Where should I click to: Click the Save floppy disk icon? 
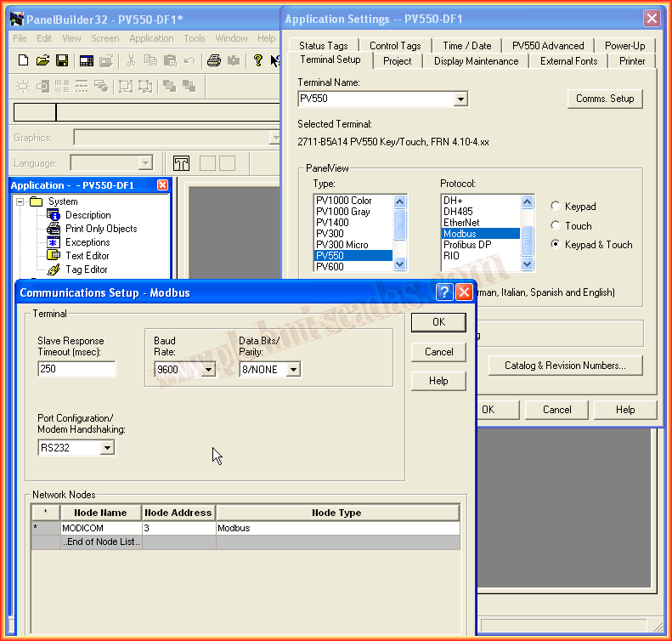coord(62,60)
